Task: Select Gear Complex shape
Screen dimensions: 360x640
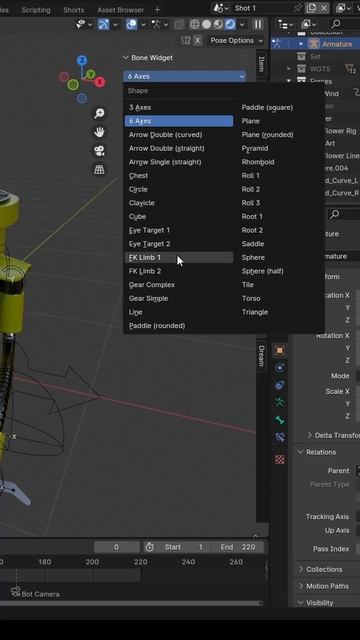Action: click(179, 285)
